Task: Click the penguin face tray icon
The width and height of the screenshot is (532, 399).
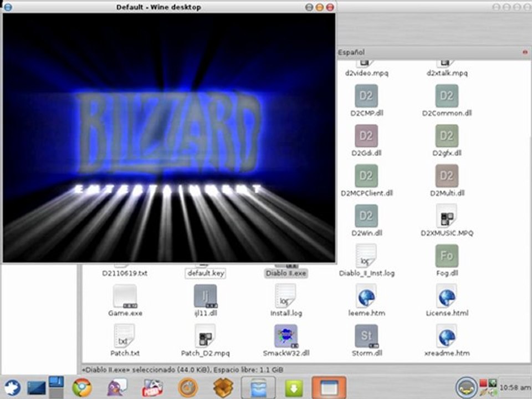Action: point(466,387)
